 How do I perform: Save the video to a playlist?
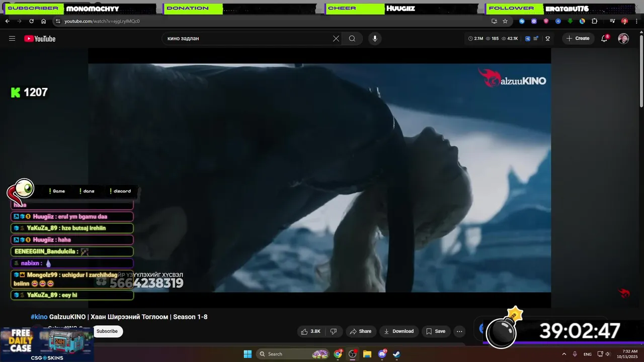436,331
